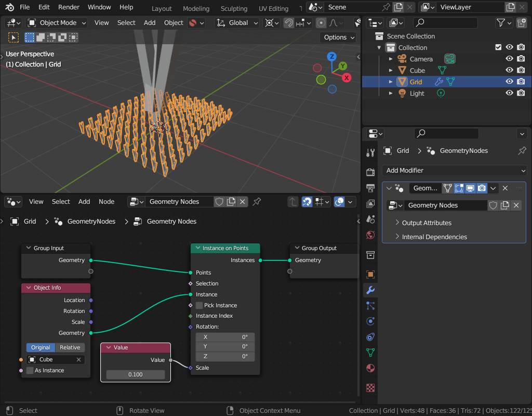This screenshot has height=416, width=532.
Task: Switch to the UV Editing workspace tab
Action: pos(273,8)
